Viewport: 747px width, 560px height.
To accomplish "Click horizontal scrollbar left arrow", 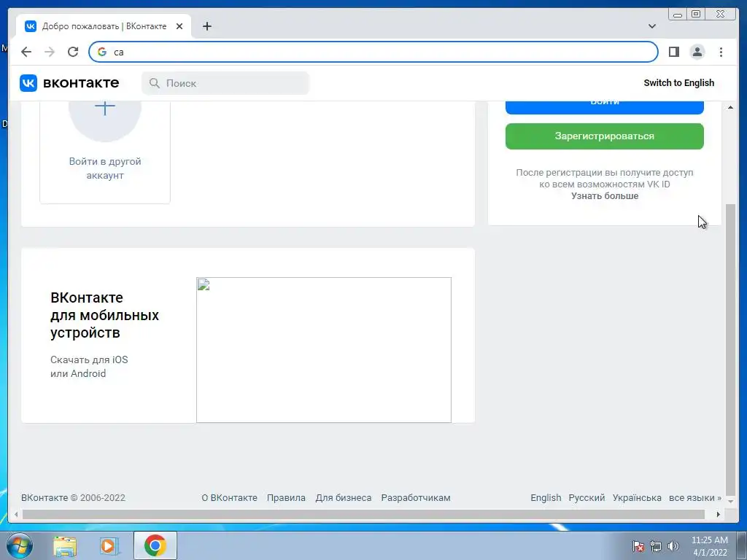I will click(x=16, y=514).
